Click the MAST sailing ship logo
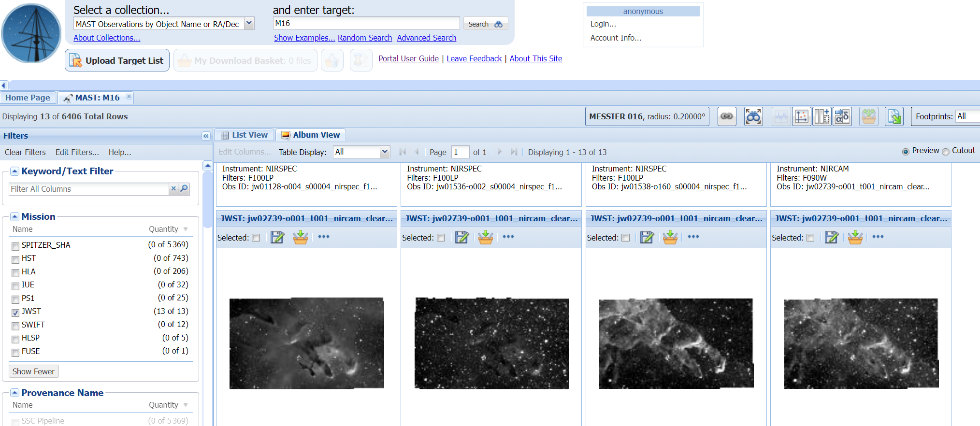Image resolution: width=980 pixels, height=426 pixels. [31, 33]
